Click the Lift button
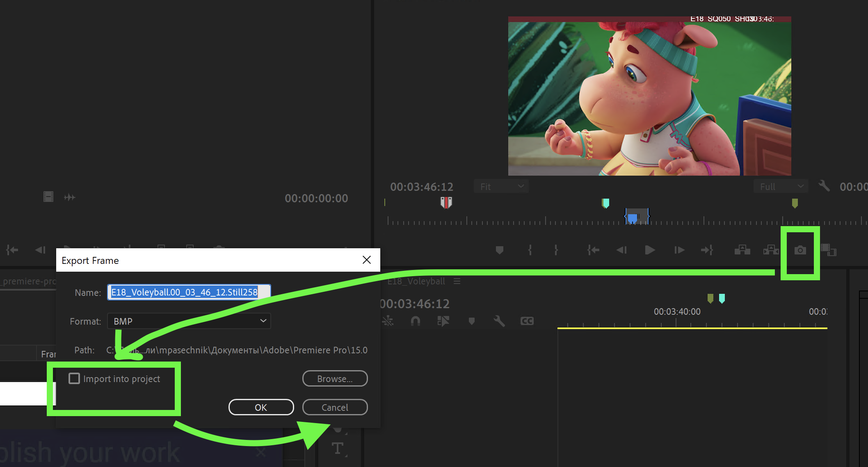The height and width of the screenshot is (467, 868). [742, 250]
